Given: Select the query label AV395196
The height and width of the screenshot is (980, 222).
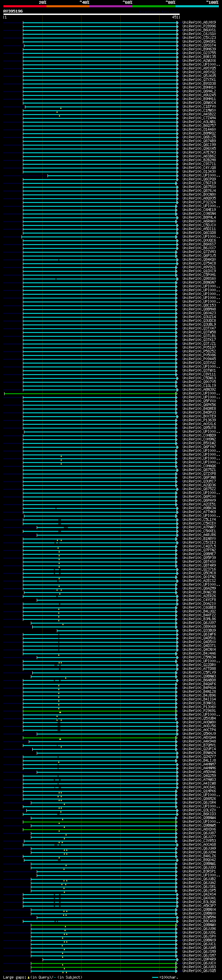Looking at the screenshot, I should (13, 11).
